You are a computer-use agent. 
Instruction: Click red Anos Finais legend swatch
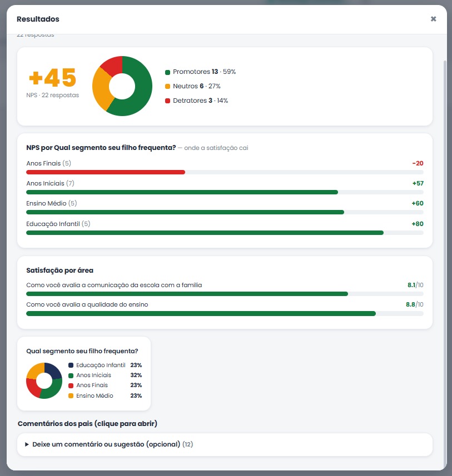pos(71,385)
